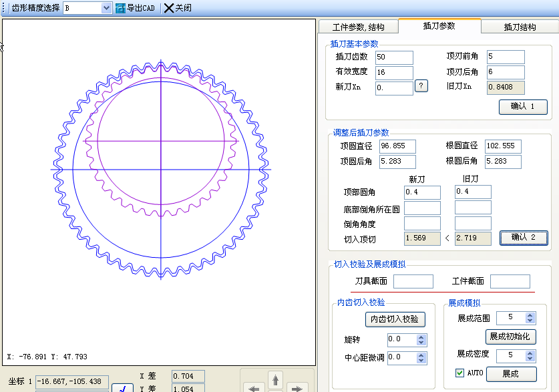Click the 顶刃后角 input field
The image size is (559, 392).
coord(506,72)
